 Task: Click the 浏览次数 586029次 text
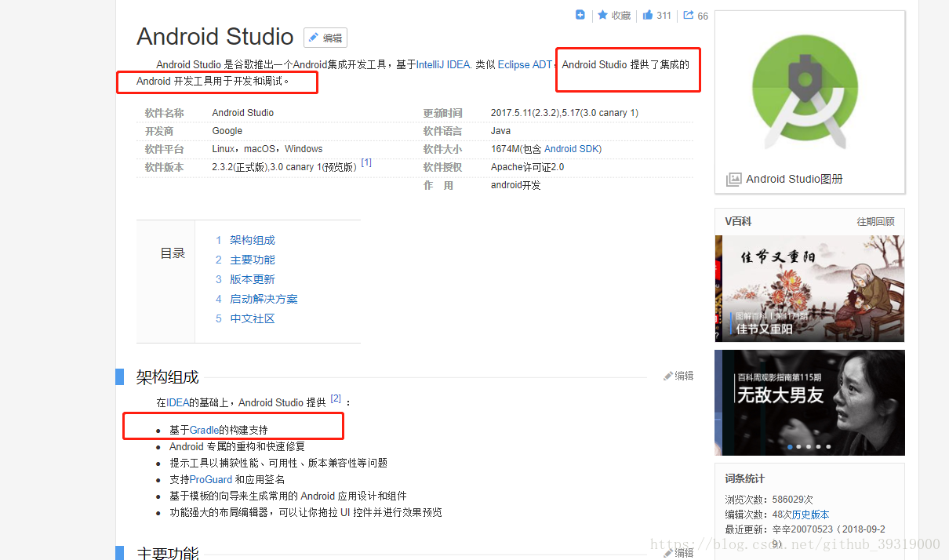(x=769, y=500)
